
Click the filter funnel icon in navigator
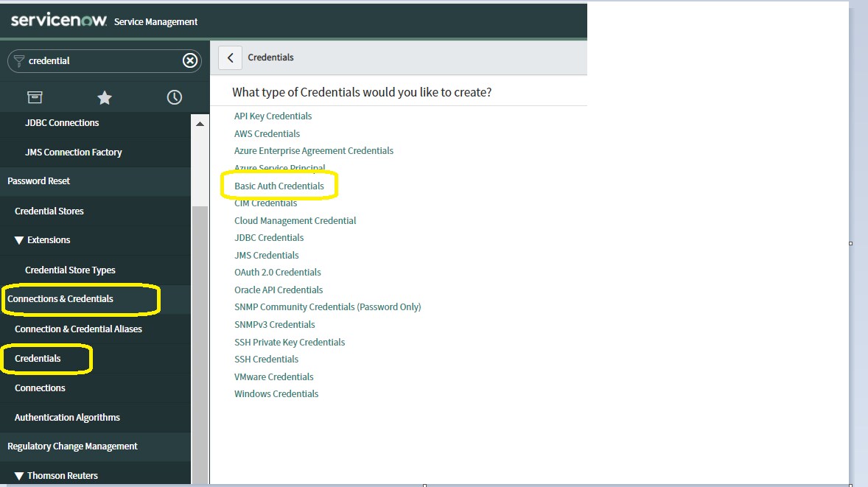pos(19,60)
